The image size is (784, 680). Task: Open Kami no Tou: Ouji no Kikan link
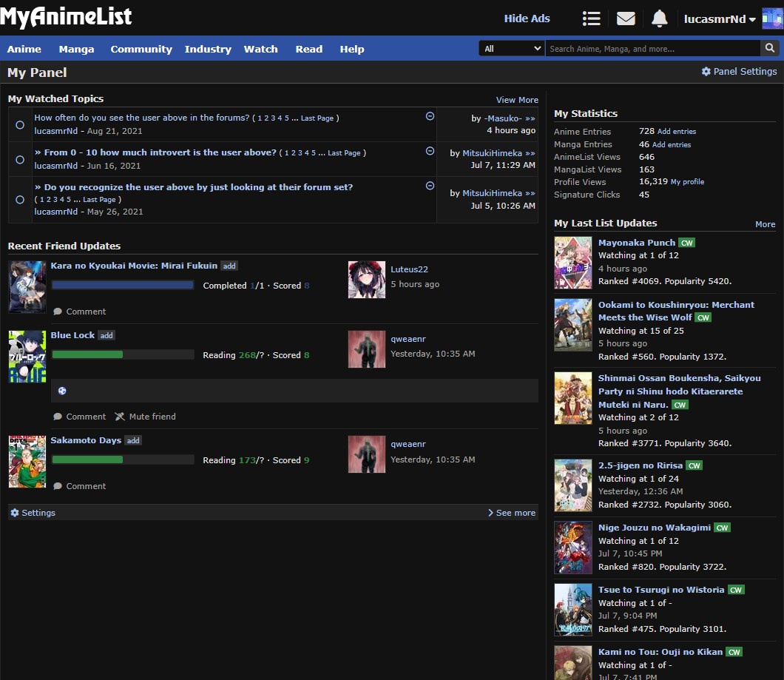660,651
